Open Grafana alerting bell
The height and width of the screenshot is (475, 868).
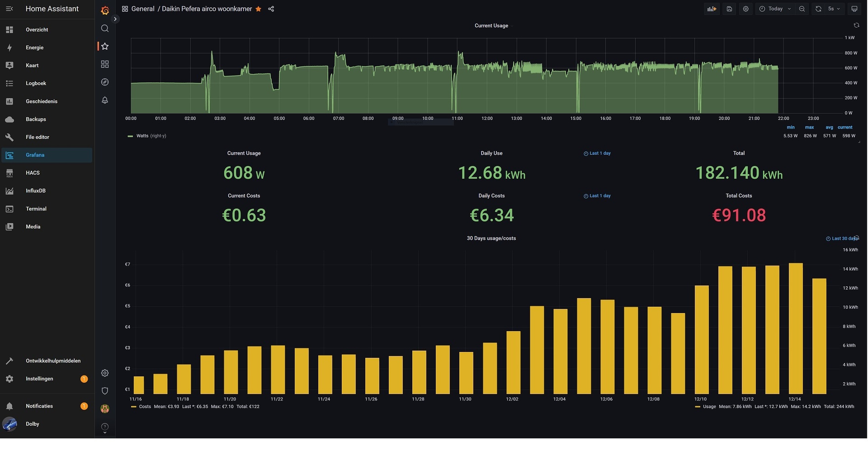coord(105,100)
